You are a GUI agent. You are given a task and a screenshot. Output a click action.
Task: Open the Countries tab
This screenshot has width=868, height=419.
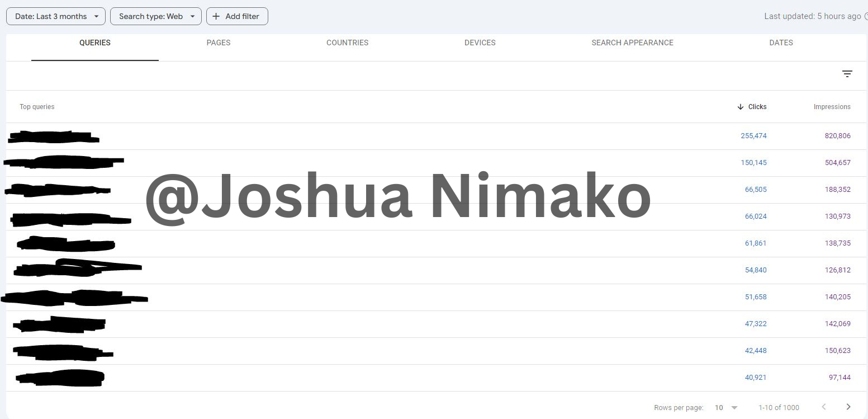[x=347, y=43]
